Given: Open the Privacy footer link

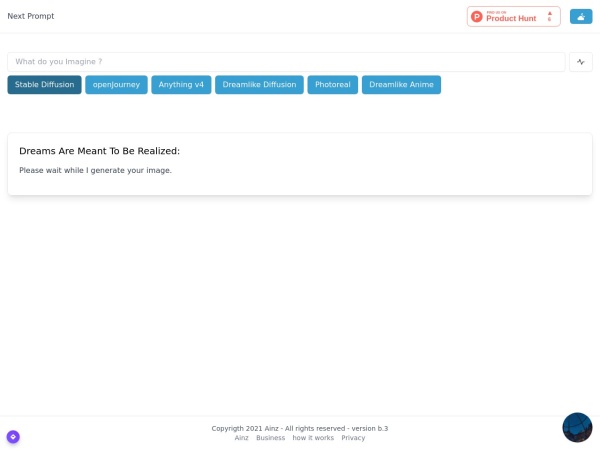Looking at the screenshot, I should 353,438.
